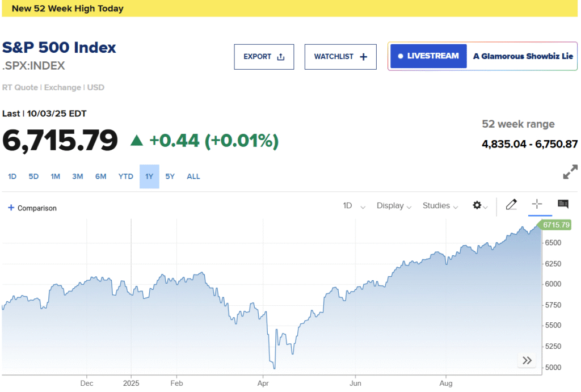The height and width of the screenshot is (392, 581).
Task: Switch to the 5D time range
Action: tap(33, 176)
